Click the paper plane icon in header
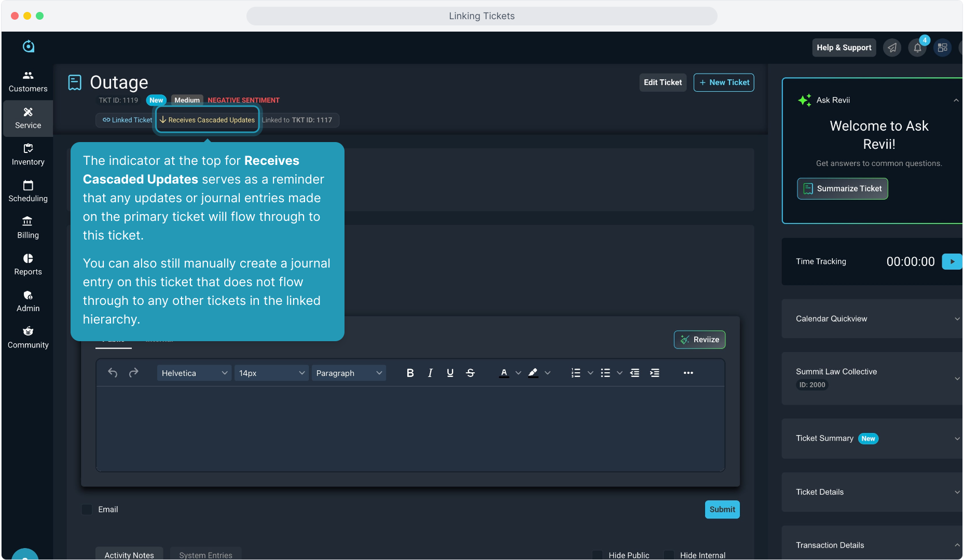Image resolution: width=964 pixels, height=560 pixels. pyautogui.click(x=892, y=48)
